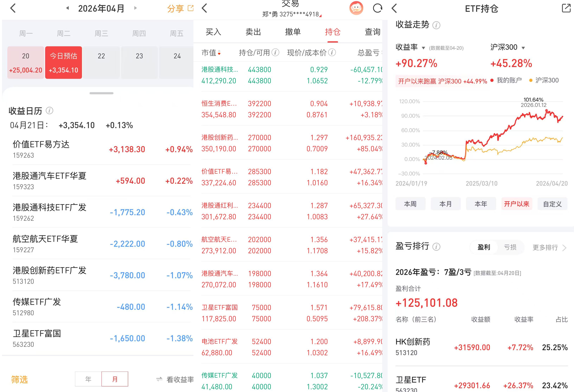The height and width of the screenshot is (392, 574).
Task: Tap the refresh icon in trading header
Action: click(377, 8)
